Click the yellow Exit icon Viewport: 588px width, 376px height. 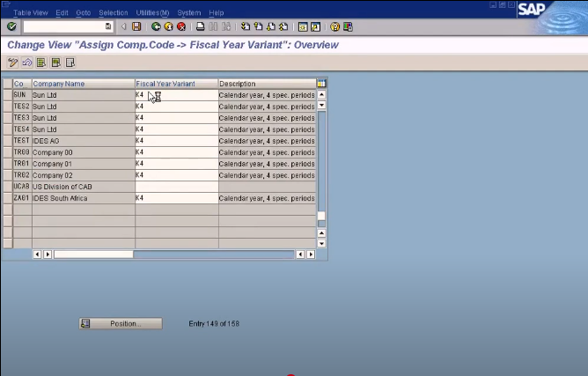coord(169,26)
